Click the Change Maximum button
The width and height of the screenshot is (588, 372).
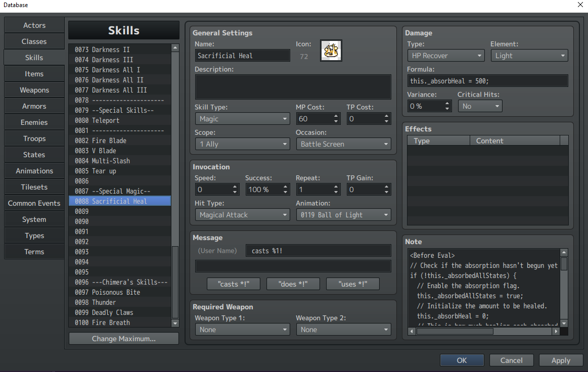click(x=124, y=339)
